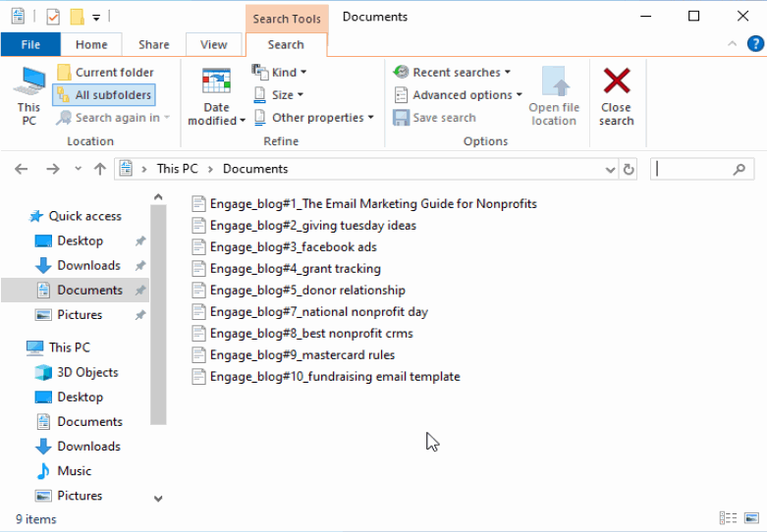Open the File menu tab
This screenshot has height=532, width=767.
click(x=30, y=44)
